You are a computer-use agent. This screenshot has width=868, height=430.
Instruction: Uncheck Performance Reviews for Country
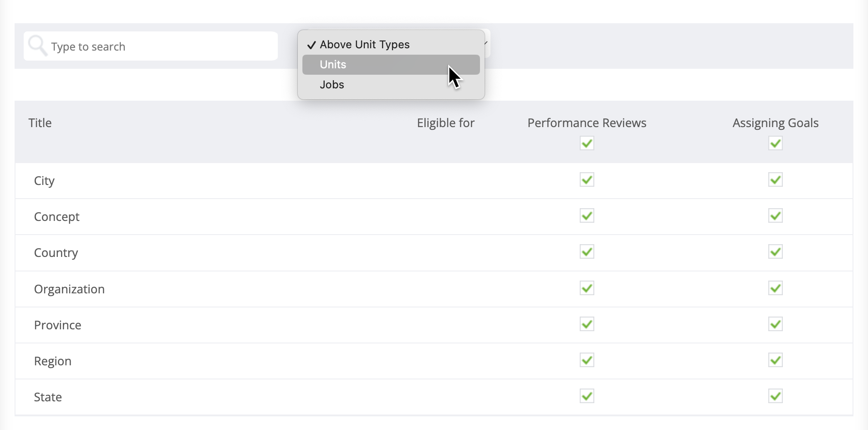pos(587,252)
